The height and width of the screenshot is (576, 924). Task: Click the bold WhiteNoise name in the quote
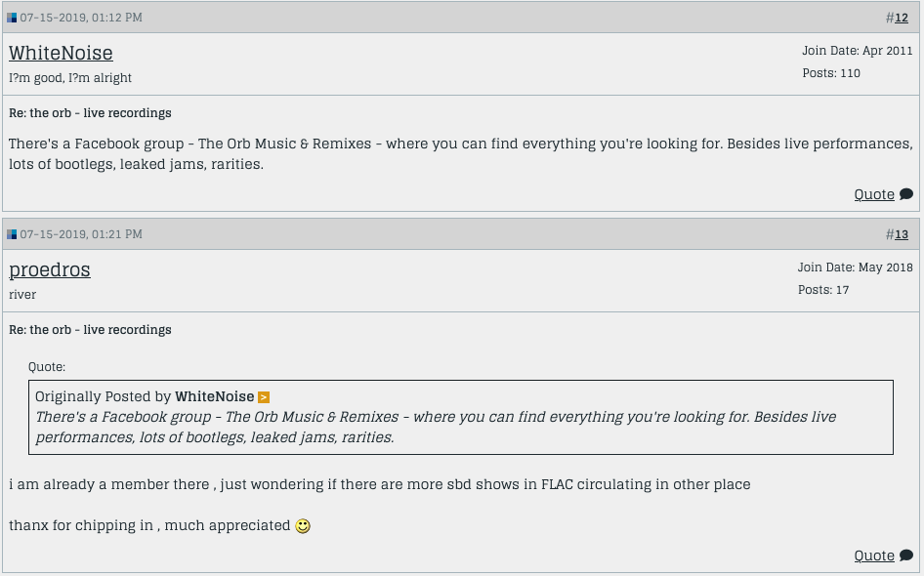coord(214,396)
